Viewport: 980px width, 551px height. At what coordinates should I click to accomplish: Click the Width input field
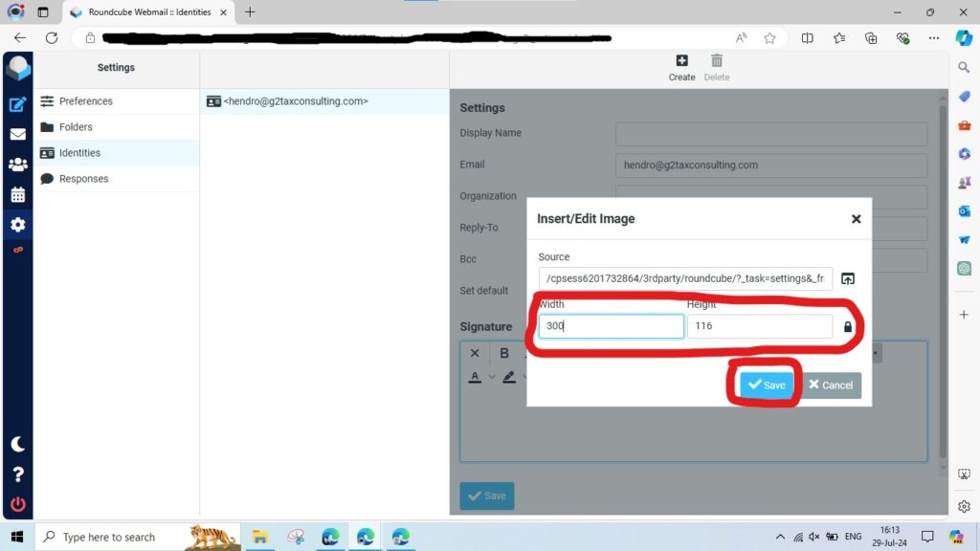[x=611, y=326]
